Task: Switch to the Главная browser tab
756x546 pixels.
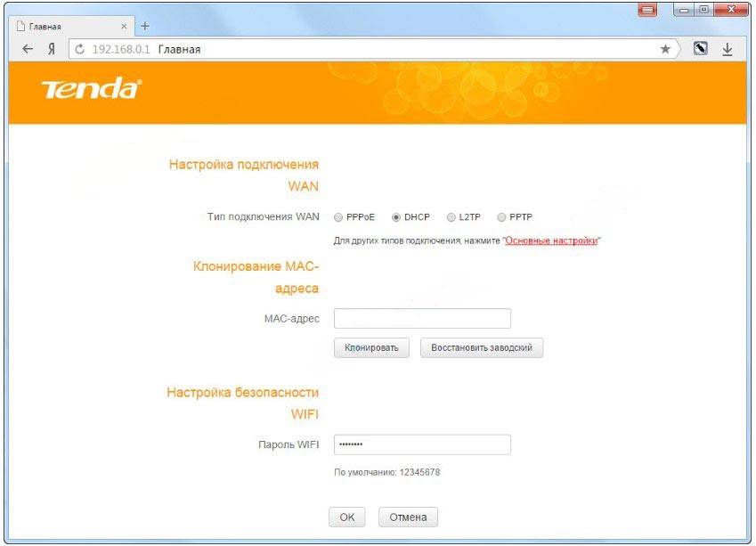Action: click(62, 27)
